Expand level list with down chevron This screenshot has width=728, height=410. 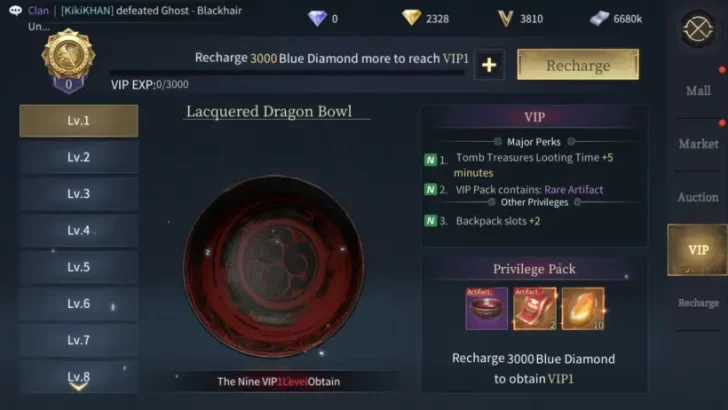pyautogui.click(x=78, y=387)
